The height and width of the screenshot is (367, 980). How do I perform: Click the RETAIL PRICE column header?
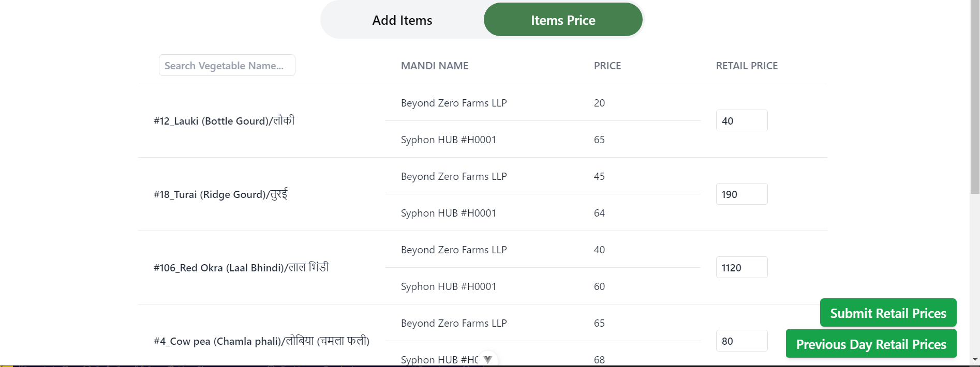(747, 66)
